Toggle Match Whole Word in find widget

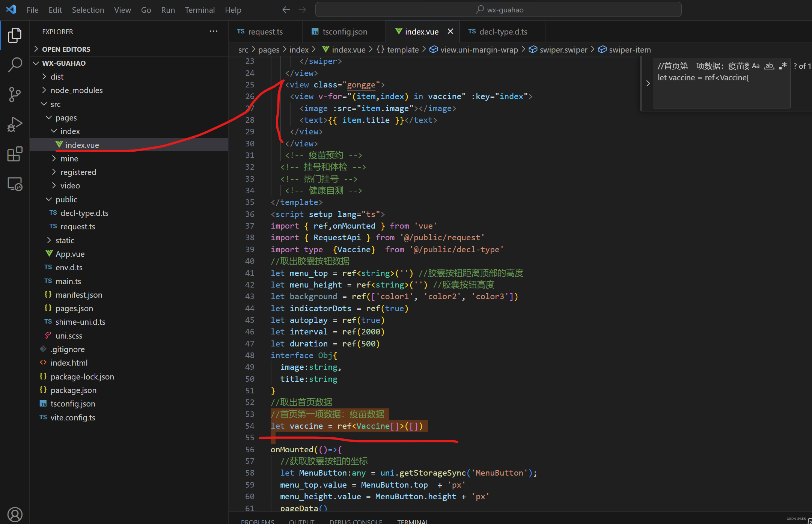coord(769,66)
